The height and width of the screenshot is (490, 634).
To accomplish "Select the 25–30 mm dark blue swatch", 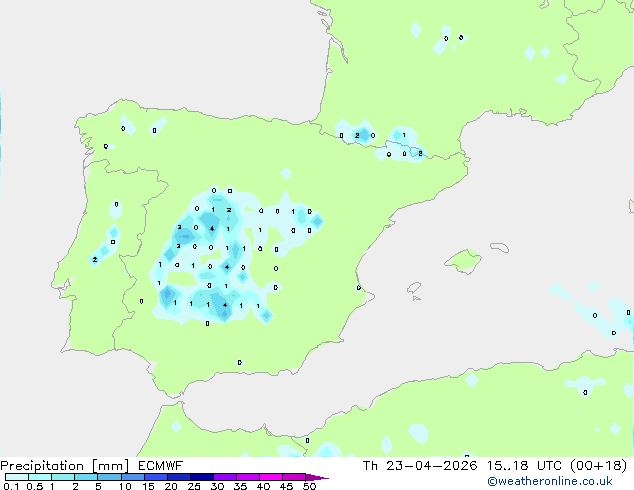I will pos(201,477).
